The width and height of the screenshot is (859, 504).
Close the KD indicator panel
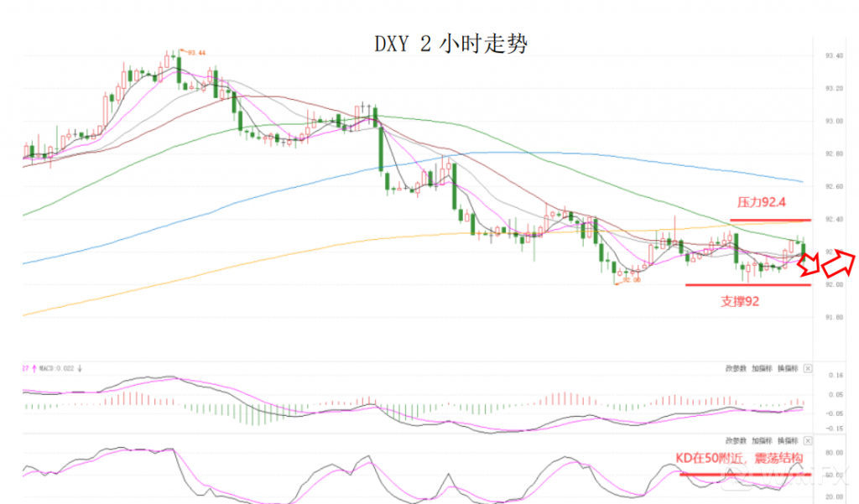(x=808, y=440)
